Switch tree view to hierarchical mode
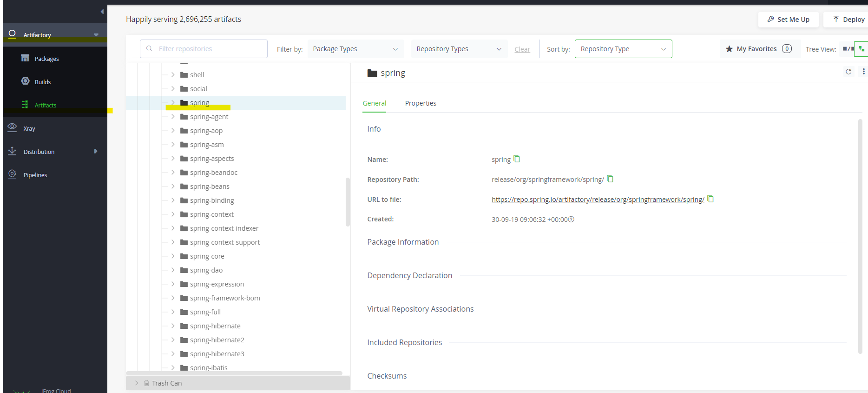The image size is (868, 393). 861,49
